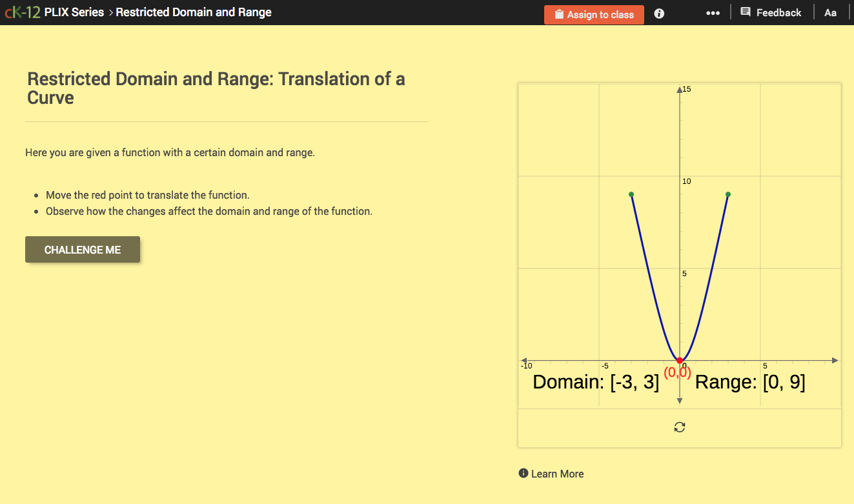The image size is (854, 504).
Task: Click the Restricted Domain and Range breadcrumb
Action: [x=193, y=12]
